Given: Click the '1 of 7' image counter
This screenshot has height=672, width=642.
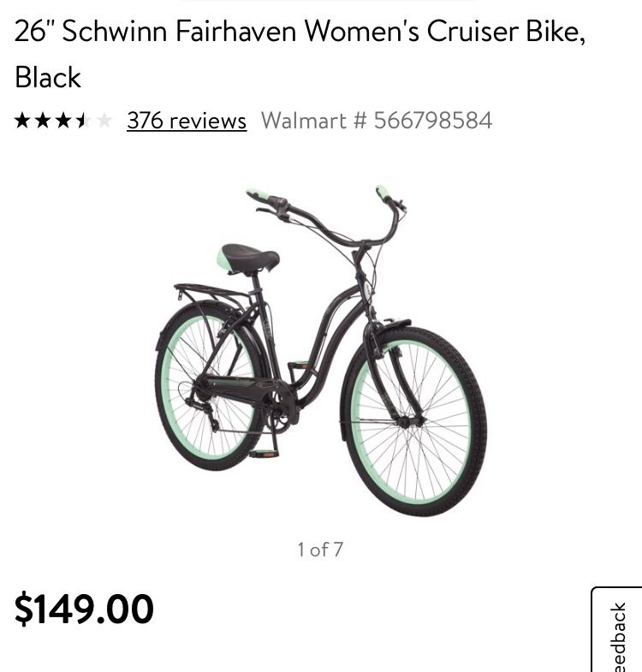Looking at the screenshot, I should (x=320, y=550).
